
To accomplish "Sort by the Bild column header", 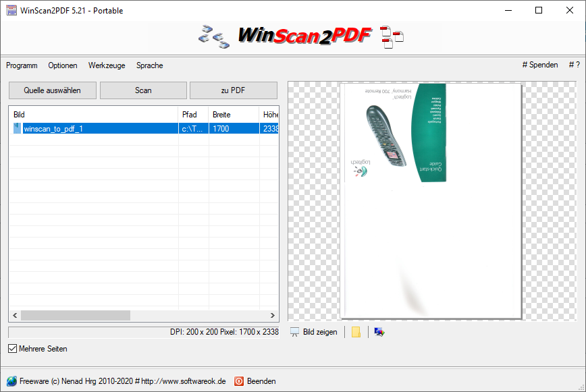I will pos(93,115).
